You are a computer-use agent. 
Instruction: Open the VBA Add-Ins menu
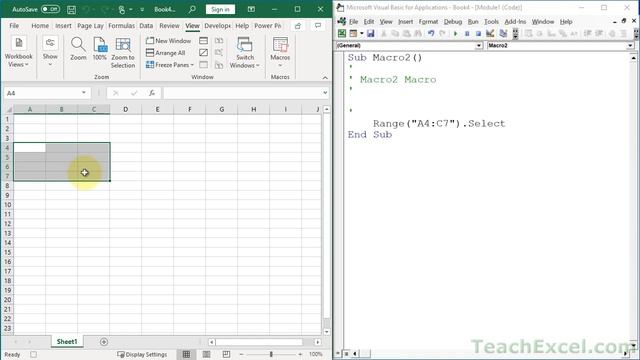(515, 22)
